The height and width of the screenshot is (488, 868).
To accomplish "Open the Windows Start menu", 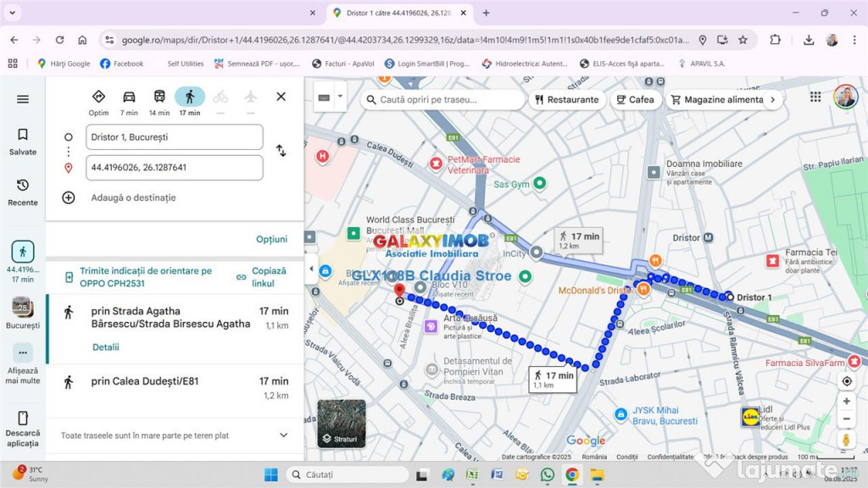I will (271, 474).
